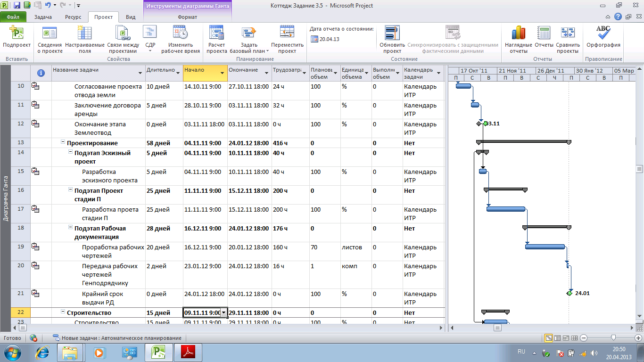Switch to the Задача tab

(43, 16)
